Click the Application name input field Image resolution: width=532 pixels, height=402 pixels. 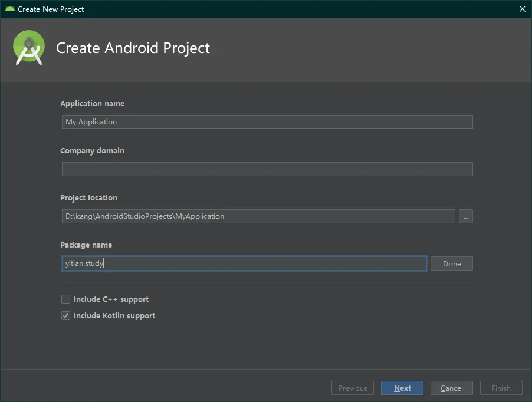267,121
